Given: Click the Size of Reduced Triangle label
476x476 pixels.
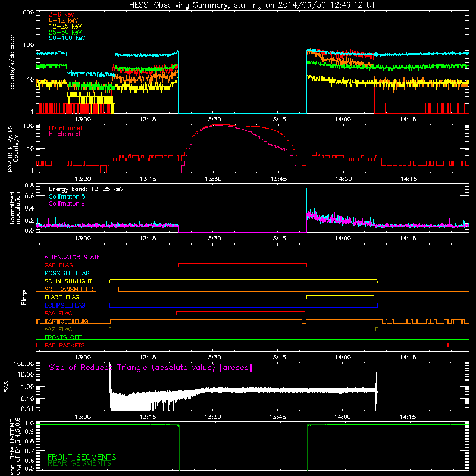Looking at the screenshot, I should click(151, 368).
